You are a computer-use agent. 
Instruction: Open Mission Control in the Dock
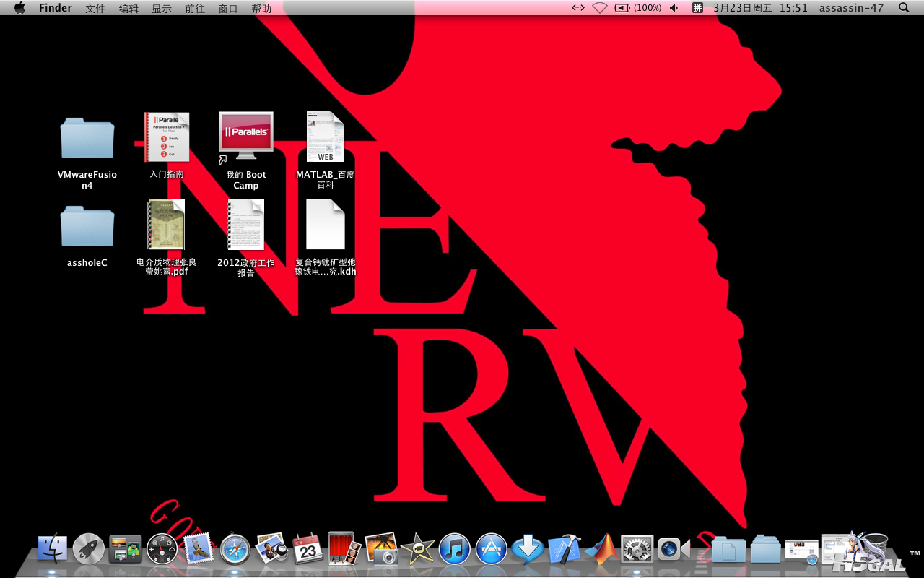[126, 549]
